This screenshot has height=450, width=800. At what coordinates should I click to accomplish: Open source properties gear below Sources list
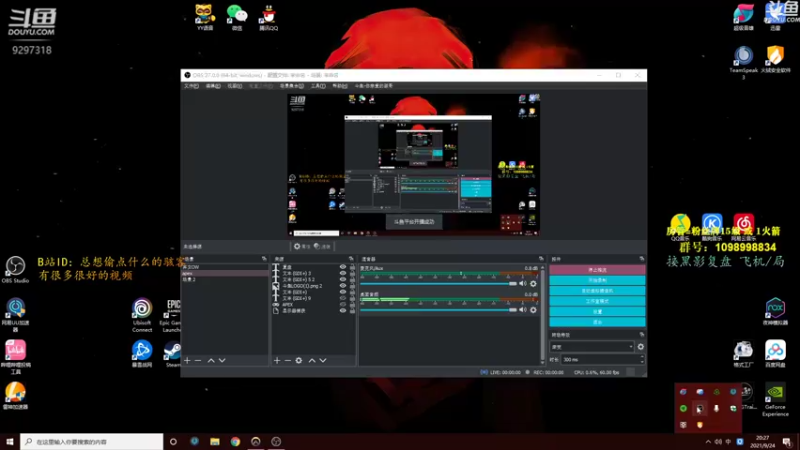pyautogui.click(x=299, y=360)
